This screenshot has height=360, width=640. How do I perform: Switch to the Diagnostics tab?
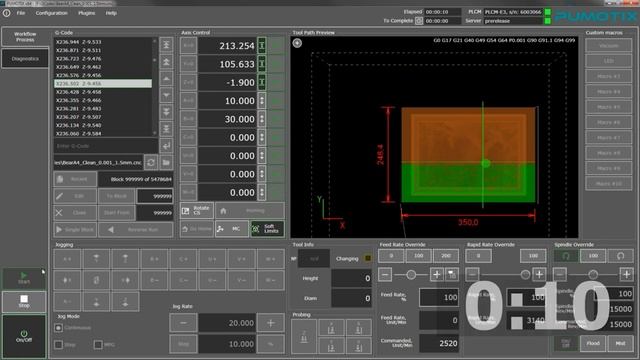25,59
